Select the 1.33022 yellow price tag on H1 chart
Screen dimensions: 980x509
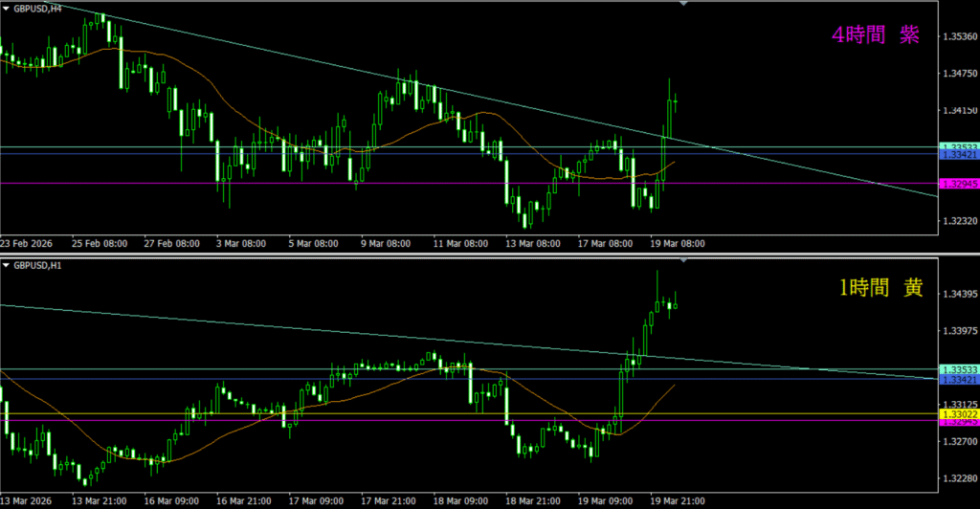tap(958, 414)
